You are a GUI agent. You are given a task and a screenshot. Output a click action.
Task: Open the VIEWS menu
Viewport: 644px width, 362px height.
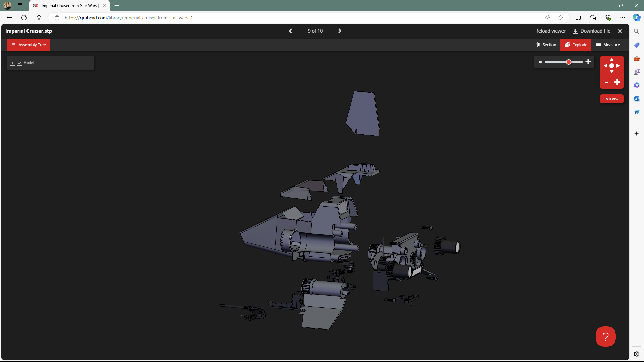[x=612, y=99]
